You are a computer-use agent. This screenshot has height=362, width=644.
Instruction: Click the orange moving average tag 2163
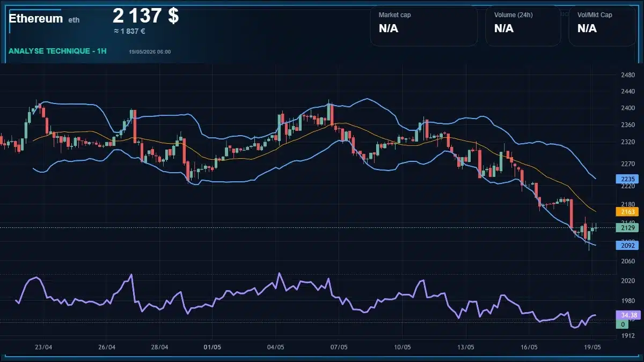tap(627, 212)
